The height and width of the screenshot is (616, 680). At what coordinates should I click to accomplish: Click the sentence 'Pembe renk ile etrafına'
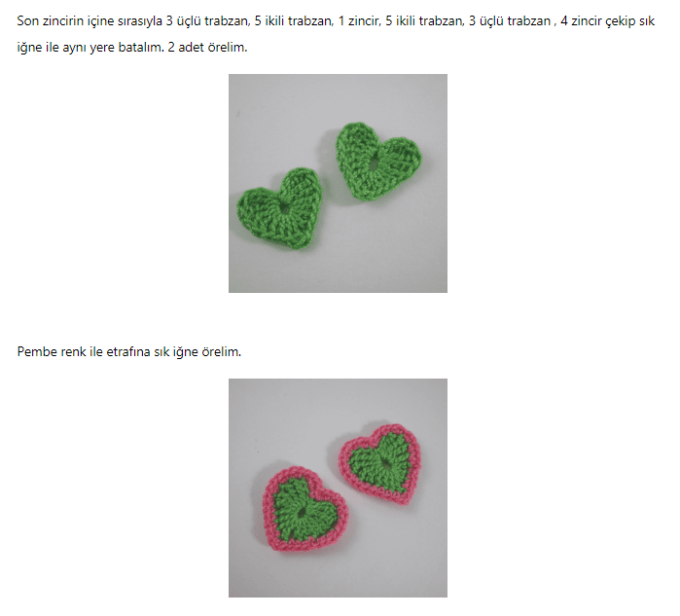[x=128, y=352]
